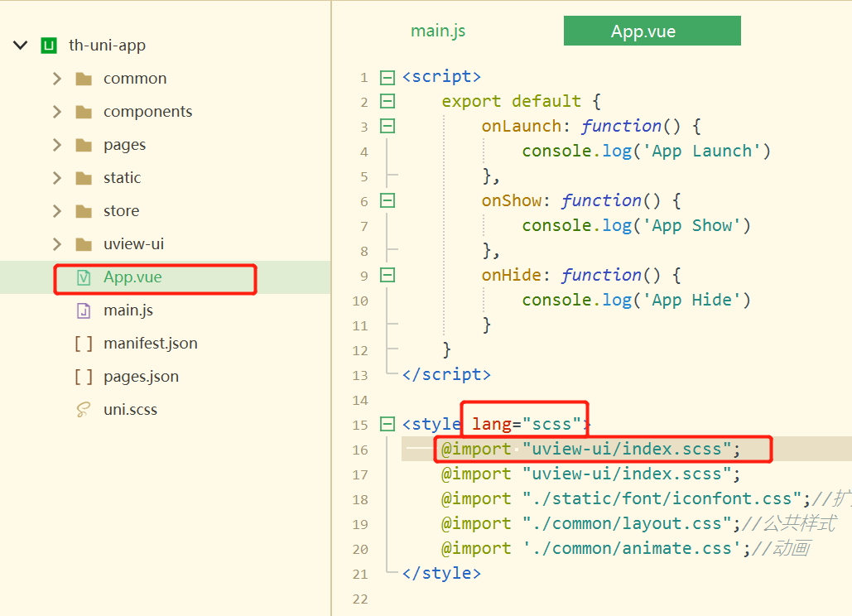Click the animate.css import line

tap(626, 549)
